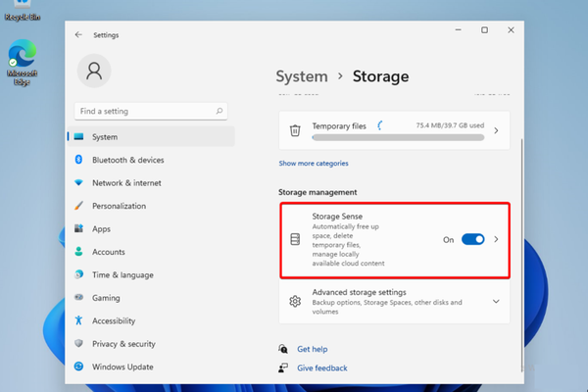Turn off the Storage Sense toggle
Viewport: 588px width, 392px height.
473,239
